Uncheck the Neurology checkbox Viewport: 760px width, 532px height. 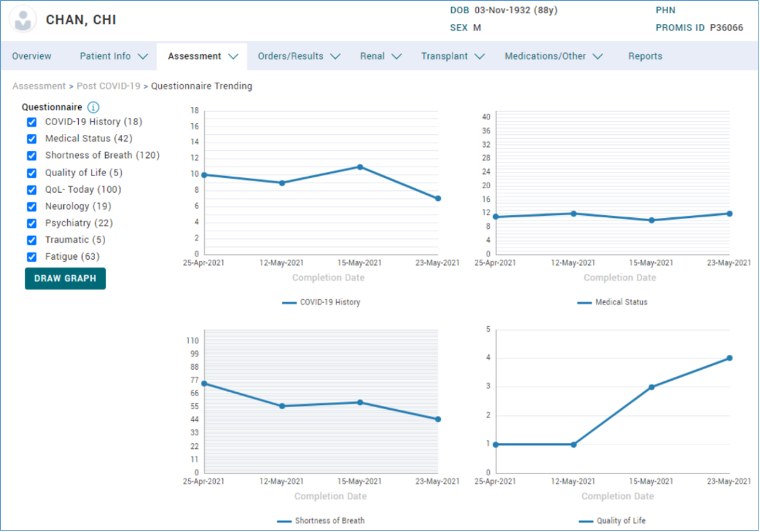[x=32, y=206]
